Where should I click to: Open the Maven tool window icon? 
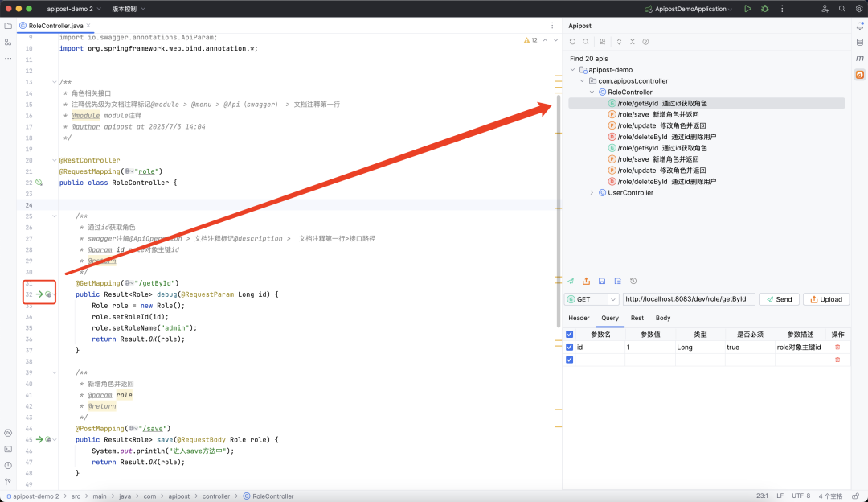pos(860,58)
